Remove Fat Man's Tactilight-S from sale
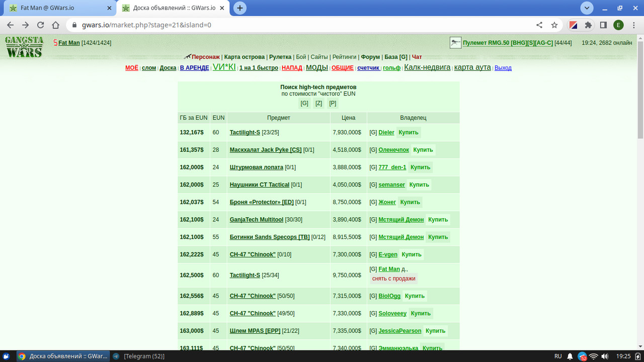This screenshot has height=362, width=644. [x=393, y=279]
